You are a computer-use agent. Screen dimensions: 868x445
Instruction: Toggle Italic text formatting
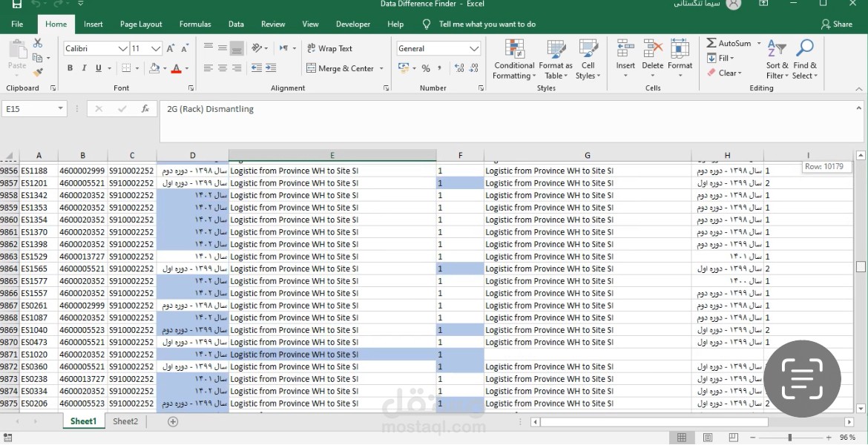click(x=84, y=68)
